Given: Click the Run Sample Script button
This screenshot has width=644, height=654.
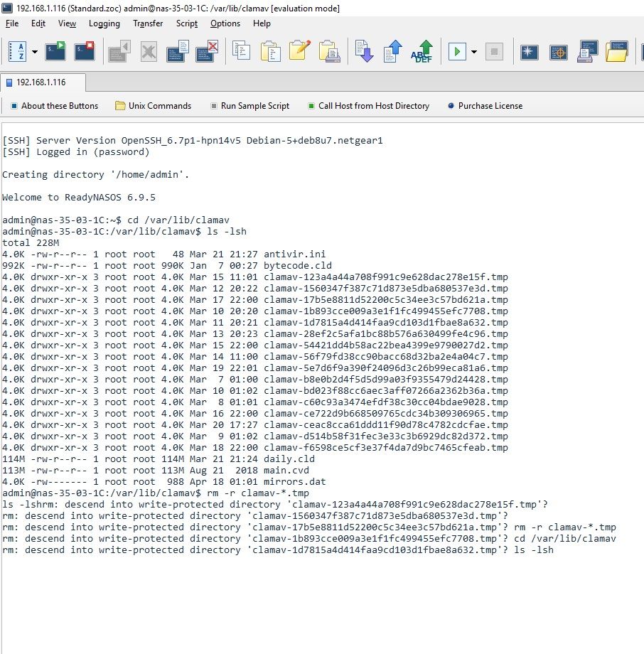Looking at the screenshot, I should point(249,105).
